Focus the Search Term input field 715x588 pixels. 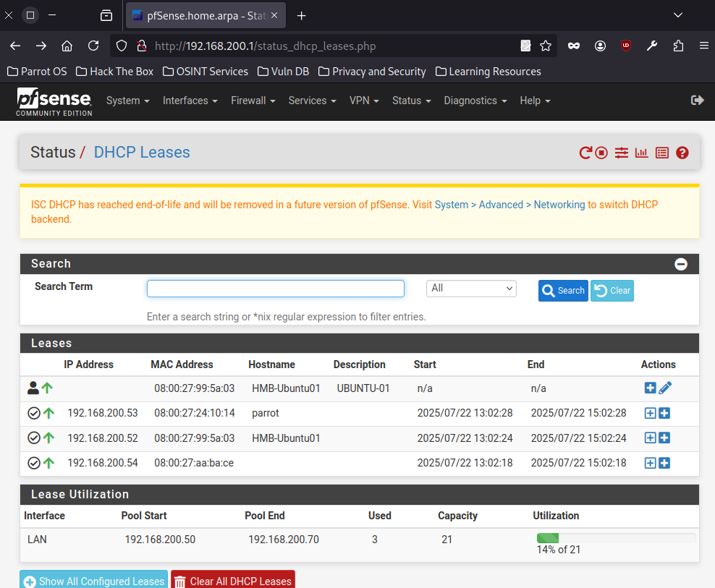(275, 289)
